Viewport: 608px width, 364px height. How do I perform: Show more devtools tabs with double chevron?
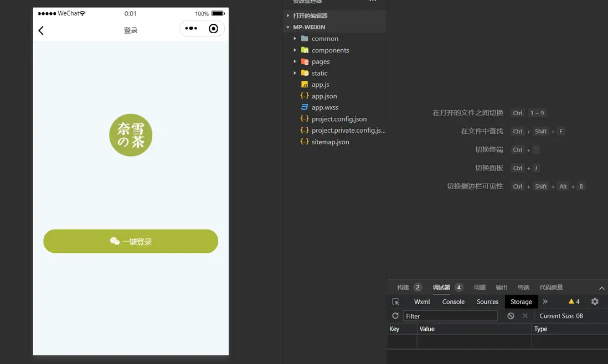(545, 301)
